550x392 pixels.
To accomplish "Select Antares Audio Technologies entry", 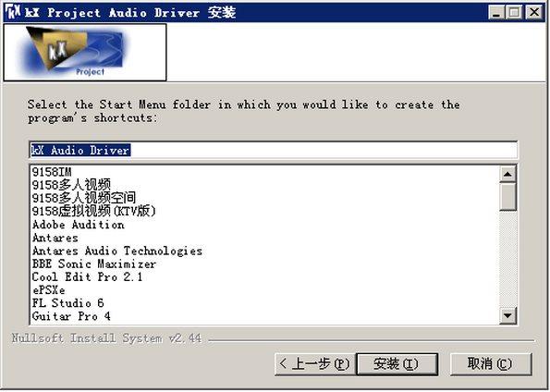I will [x=117, y=251].
